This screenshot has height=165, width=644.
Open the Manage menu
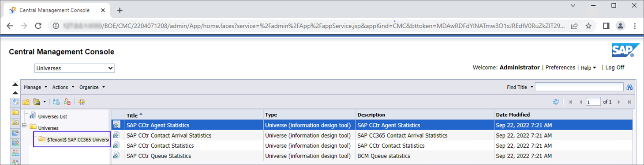click(x=35, y=87)
